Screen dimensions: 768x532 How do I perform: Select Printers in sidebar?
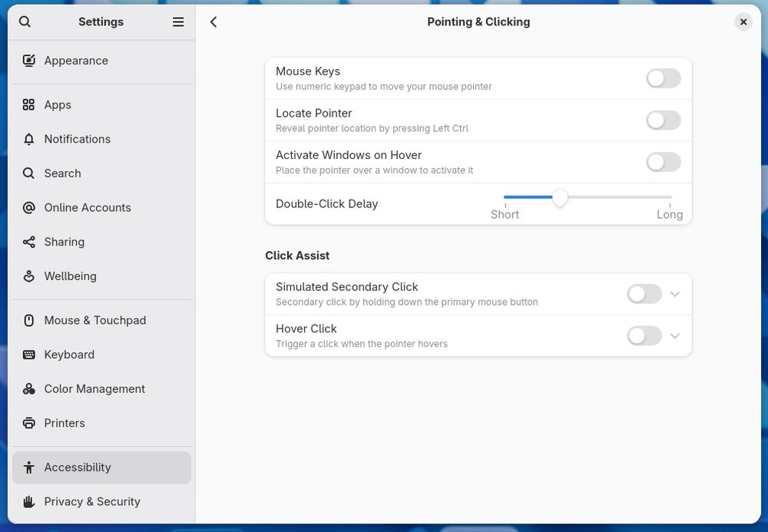[101, 423]
